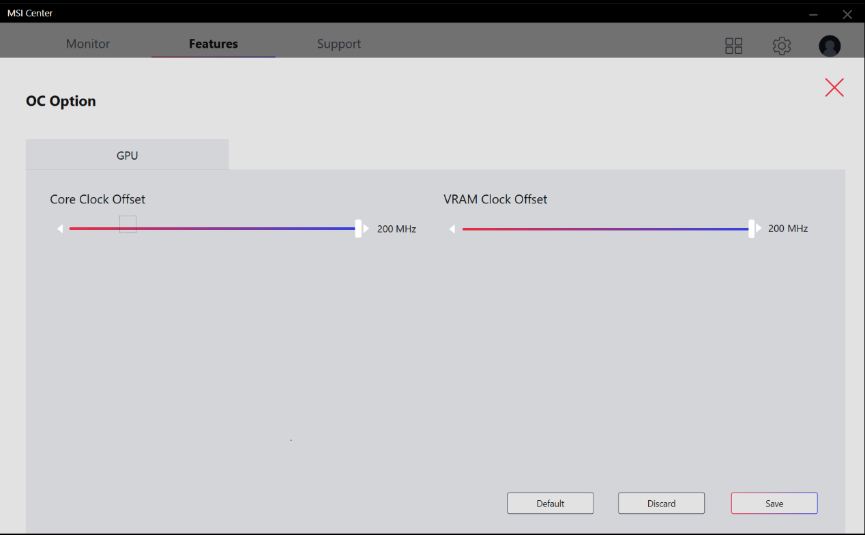Click the user profile avatar icon
865x535 pixels.
829,46
